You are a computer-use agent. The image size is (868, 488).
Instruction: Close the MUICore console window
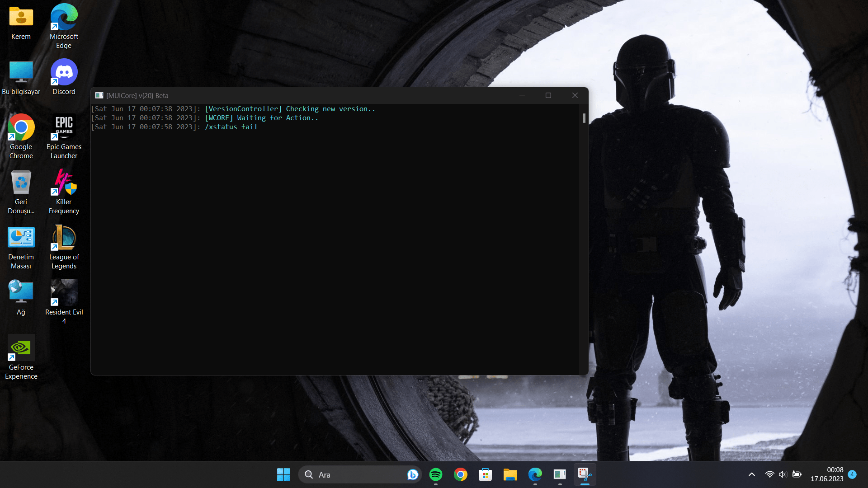coord(575,95)
